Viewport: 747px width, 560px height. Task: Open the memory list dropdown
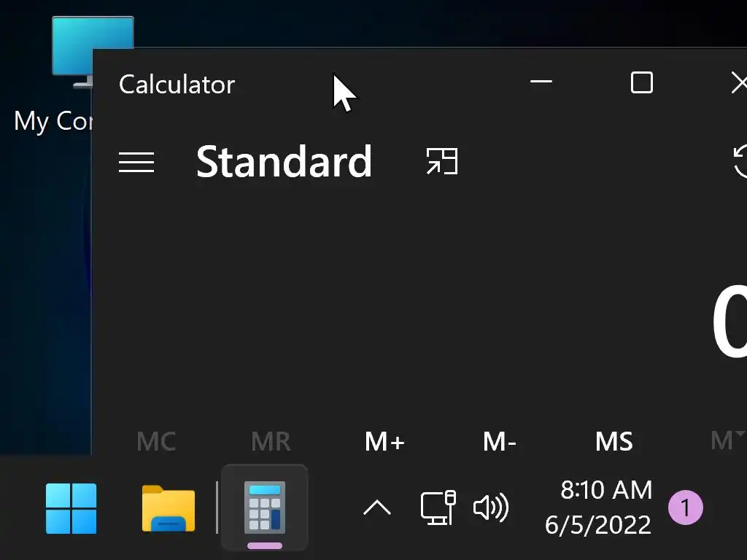(728, 440)
